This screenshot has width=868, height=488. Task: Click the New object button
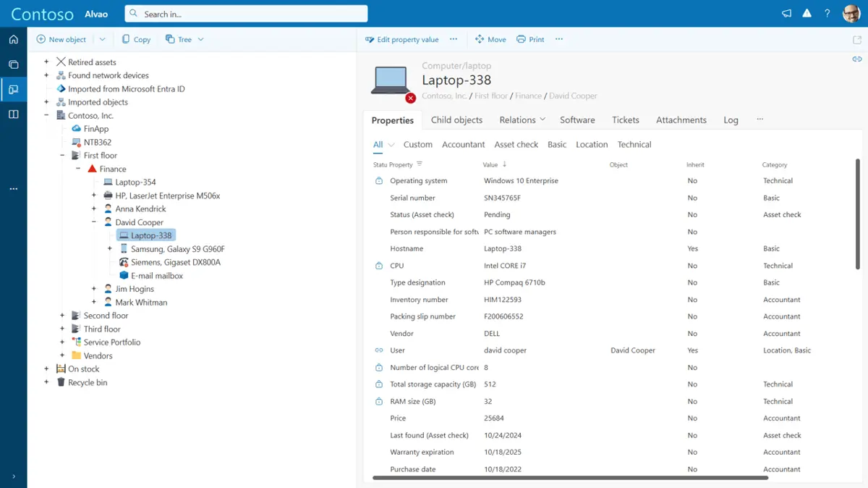pyautogui.click(x=61, y=39)
